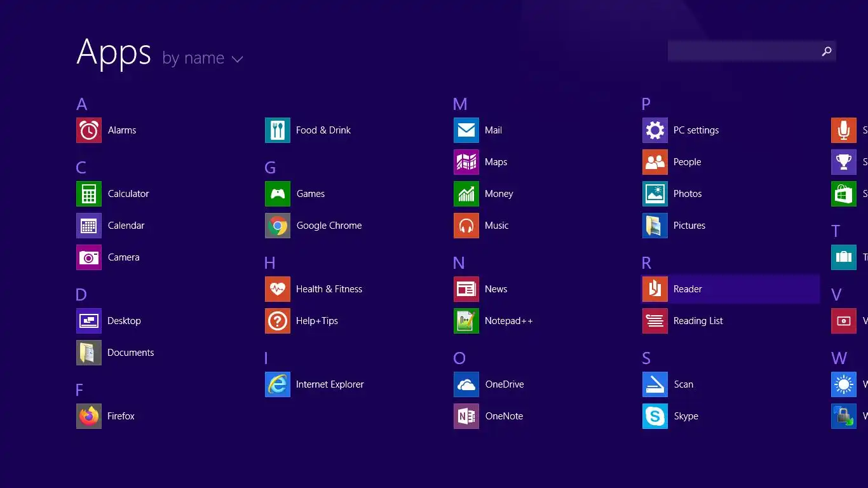Viewport: 868px width, 488px height.
Task: Open the Reading List icon
Action: click(x=655, y=321)
